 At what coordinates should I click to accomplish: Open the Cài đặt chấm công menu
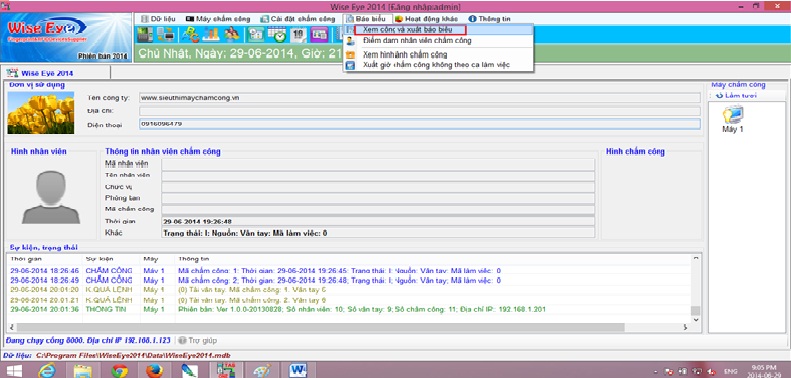[x=297, y=19]
